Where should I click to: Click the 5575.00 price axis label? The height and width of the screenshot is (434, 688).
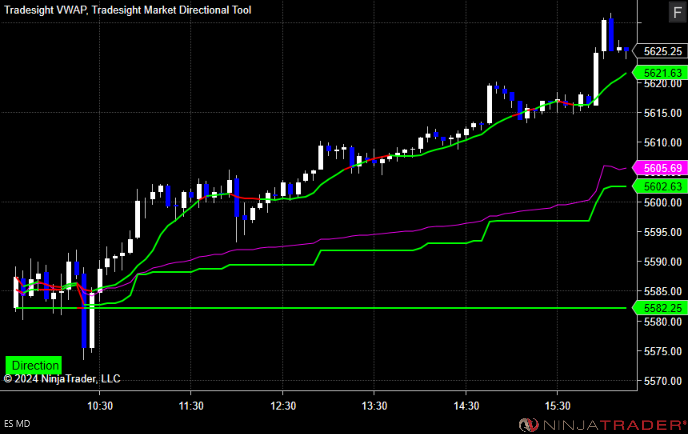(663, 351)
